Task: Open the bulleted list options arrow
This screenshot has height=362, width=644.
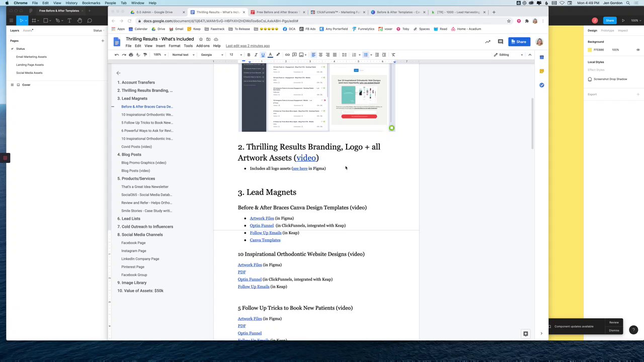Action: coord(370,55)
